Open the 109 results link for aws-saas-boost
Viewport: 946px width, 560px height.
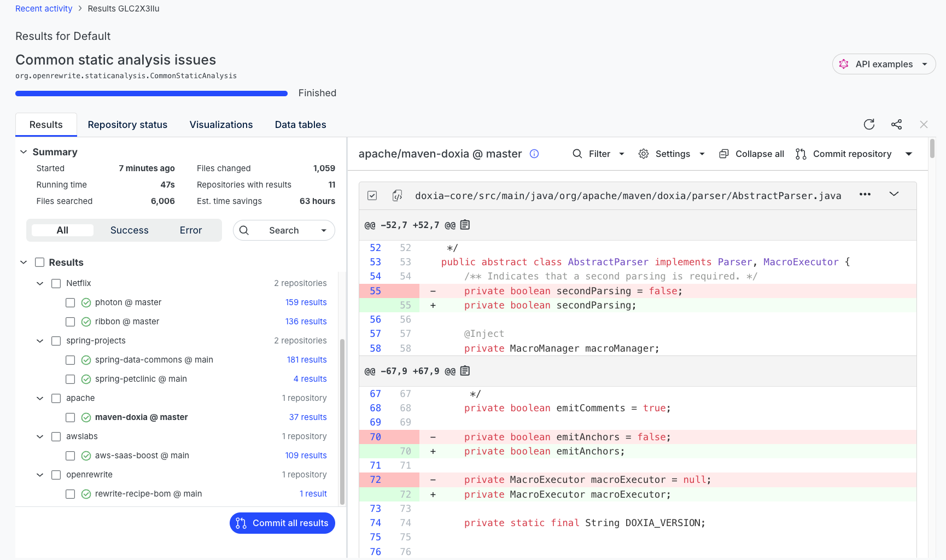(306, 456)
